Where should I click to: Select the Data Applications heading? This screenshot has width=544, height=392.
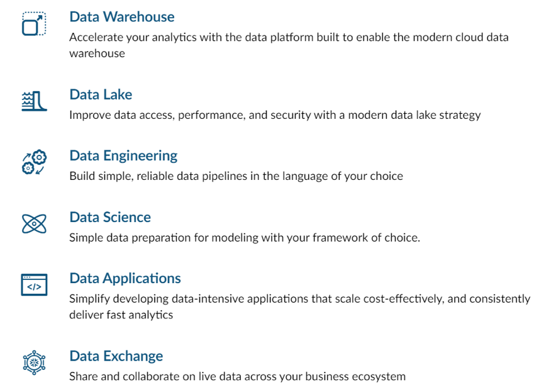tap(125, 279)
